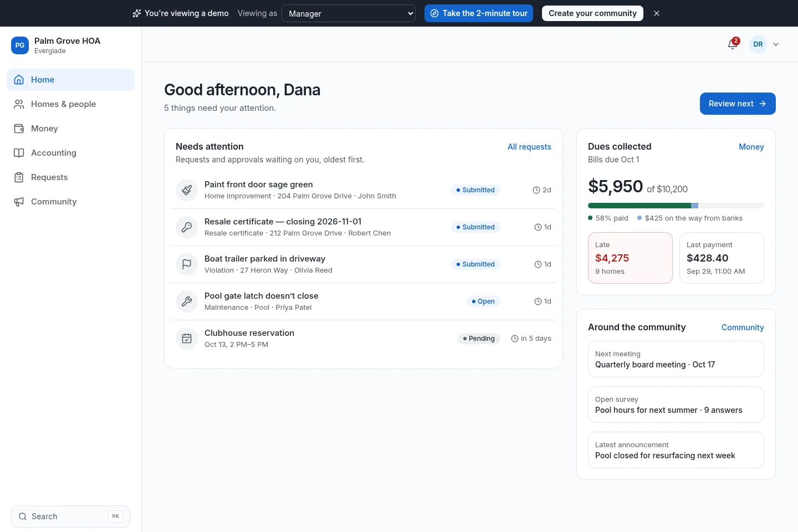This screenshot has width=798, height=532.
Task: Open Pool hours for next summer survey
Action: 676,405
